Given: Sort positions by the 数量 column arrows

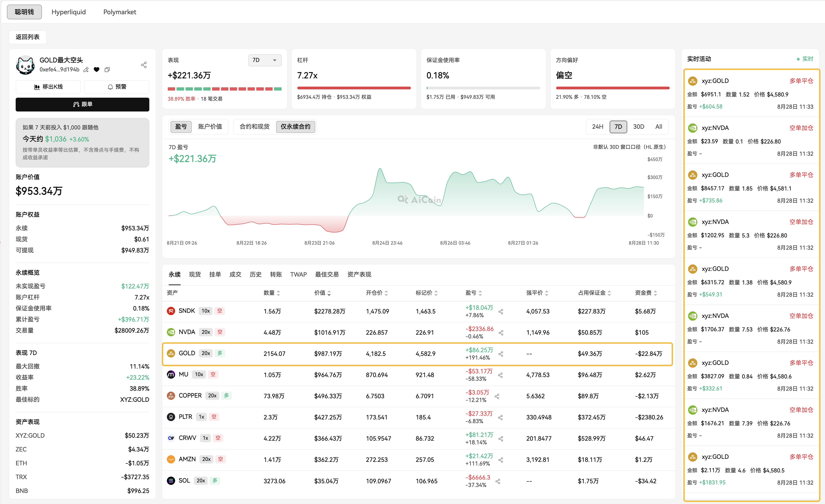Looking at the screenshot, I should pos(278,293).
